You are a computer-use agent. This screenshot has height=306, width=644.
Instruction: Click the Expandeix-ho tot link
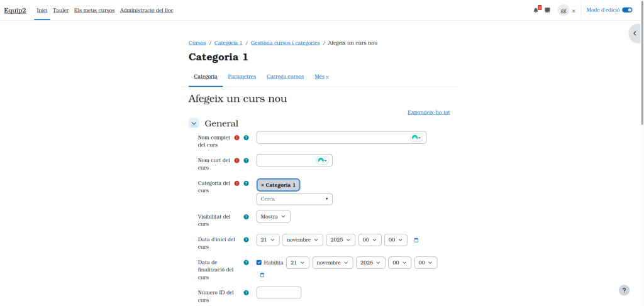pos(428,112)
